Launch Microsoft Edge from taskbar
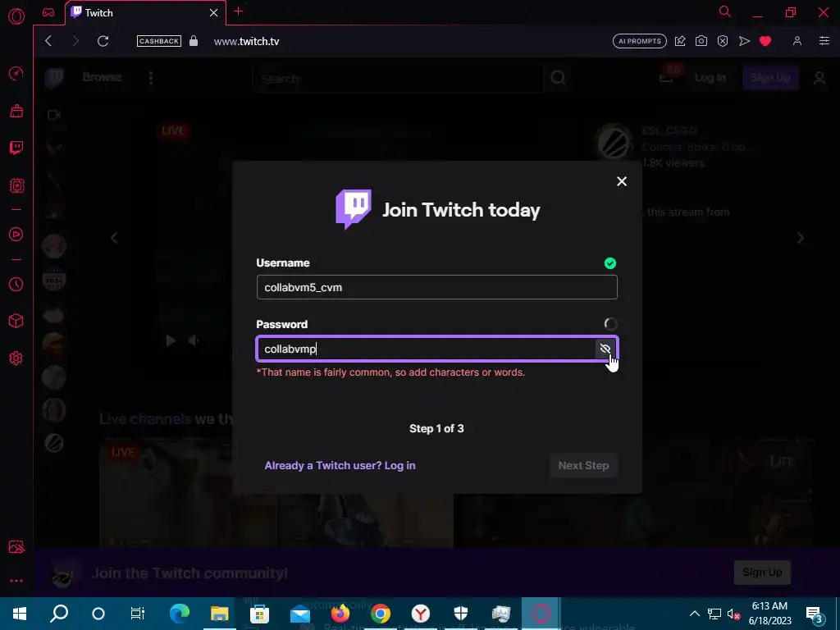This screenshot has height=630, width=840. tap(180, 614)
